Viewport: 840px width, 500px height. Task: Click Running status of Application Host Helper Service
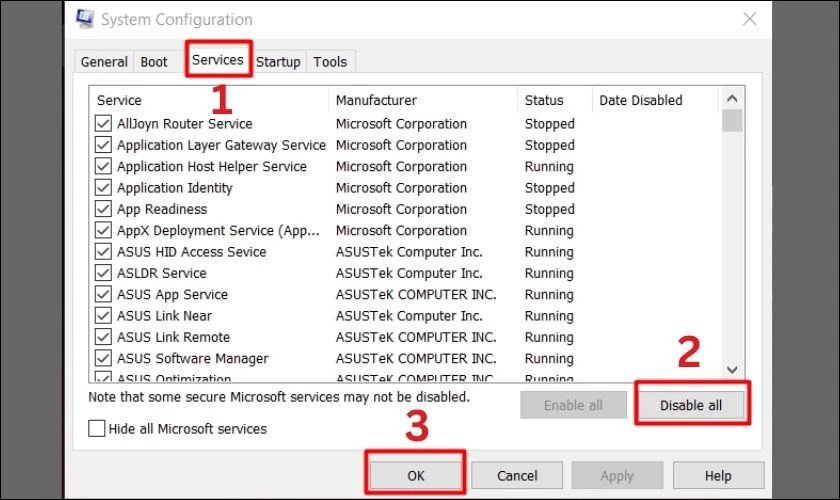549,167
